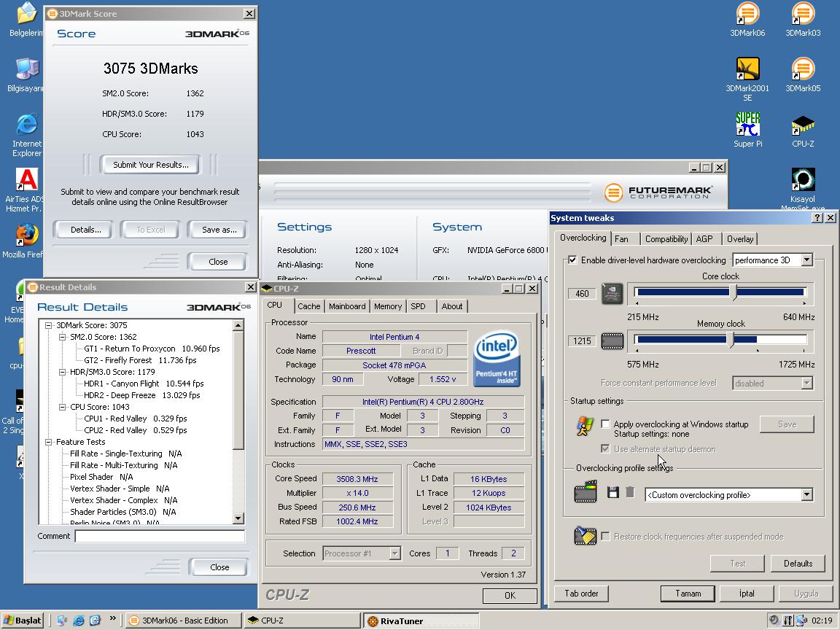Open the About tab in CPU-Z
Image resolution: width=840 pixels, height=630 pixels.
[x=451, y=306]
